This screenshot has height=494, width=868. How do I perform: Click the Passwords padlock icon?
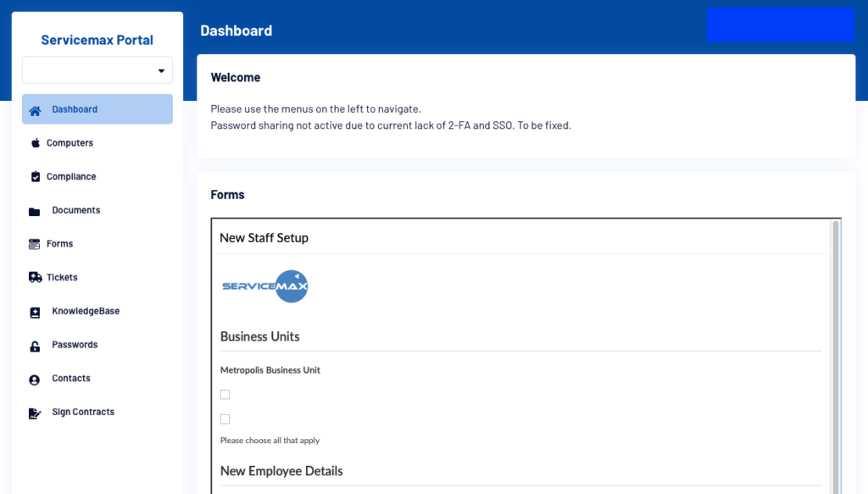[35, 347]
